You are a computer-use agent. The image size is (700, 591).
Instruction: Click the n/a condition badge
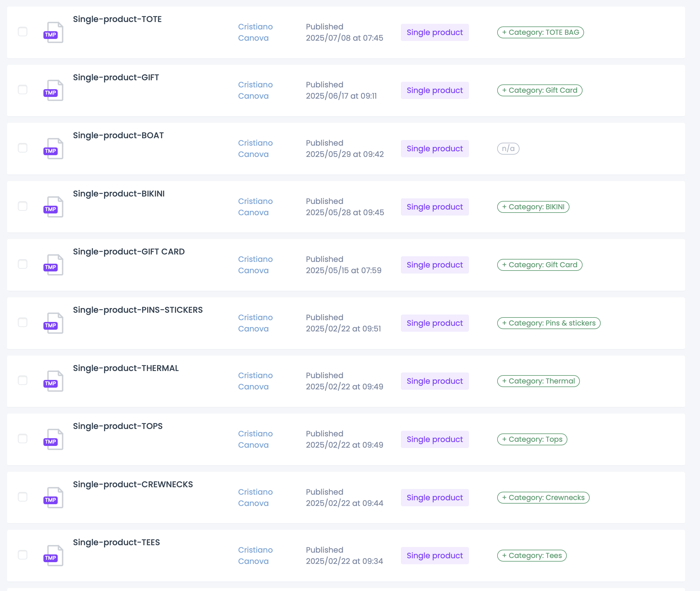508,148
